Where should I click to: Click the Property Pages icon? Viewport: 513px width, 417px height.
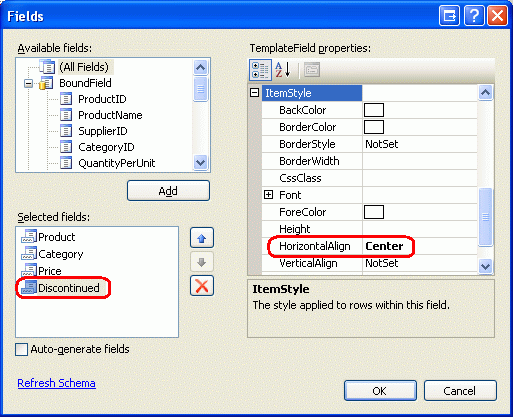312,70
